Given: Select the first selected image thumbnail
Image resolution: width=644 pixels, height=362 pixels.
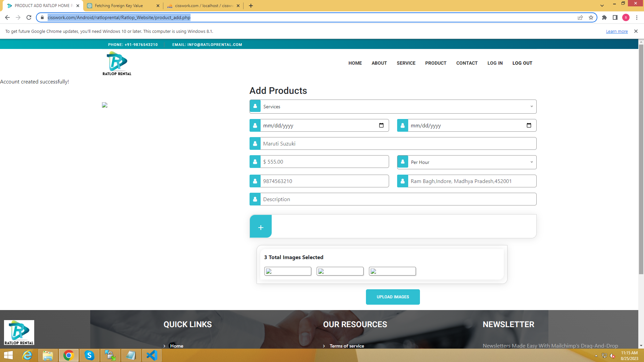Looking at the screenshot, I should [x=287, y=271].
